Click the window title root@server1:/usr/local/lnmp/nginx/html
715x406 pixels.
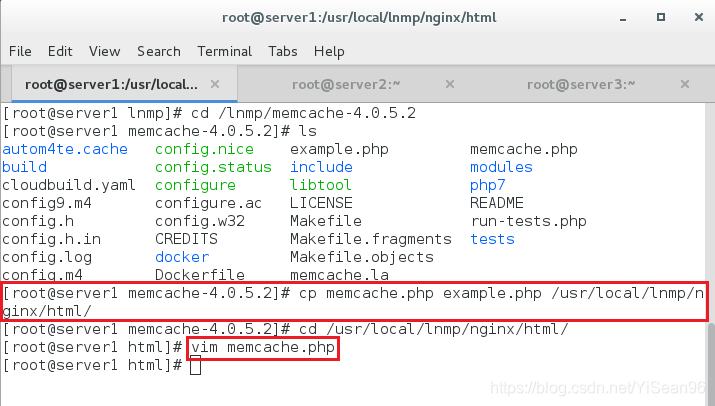[359, 18]
